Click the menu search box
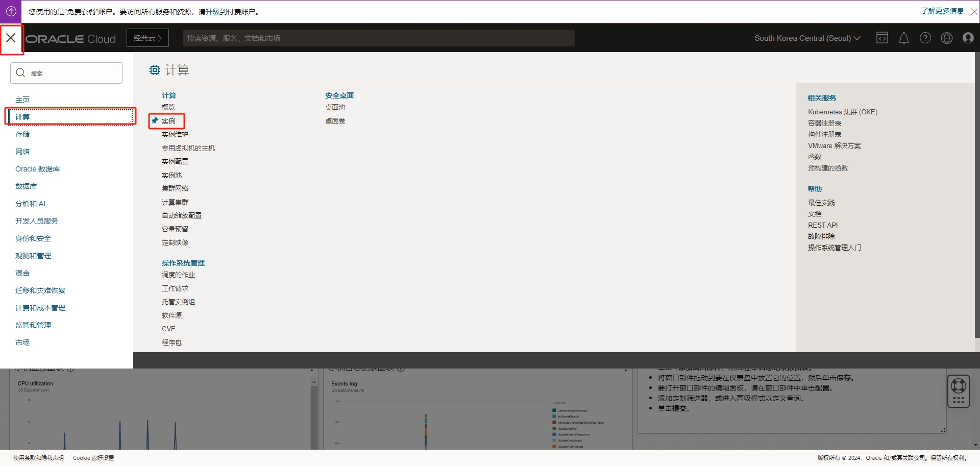The image size is (980, 465). tap(66, 73)
